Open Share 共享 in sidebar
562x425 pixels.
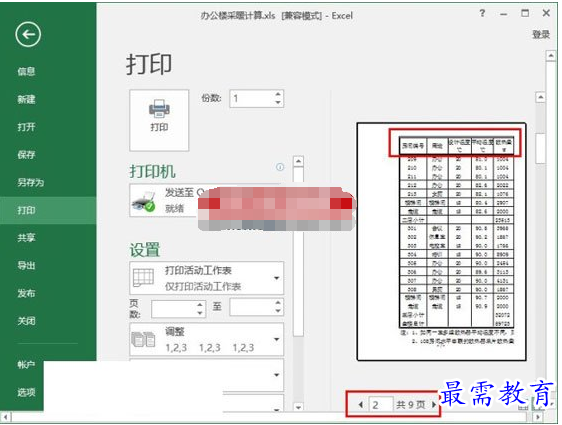[26, 238]
